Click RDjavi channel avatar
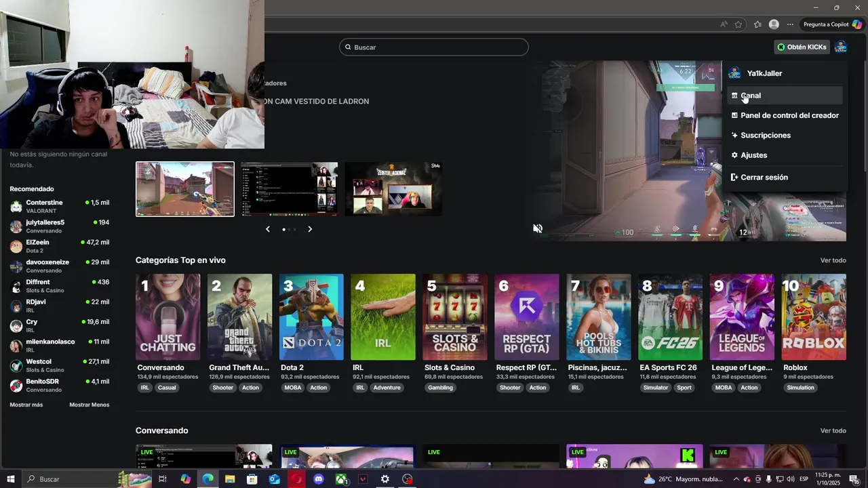868x488 pixels. tap(16, 306)
